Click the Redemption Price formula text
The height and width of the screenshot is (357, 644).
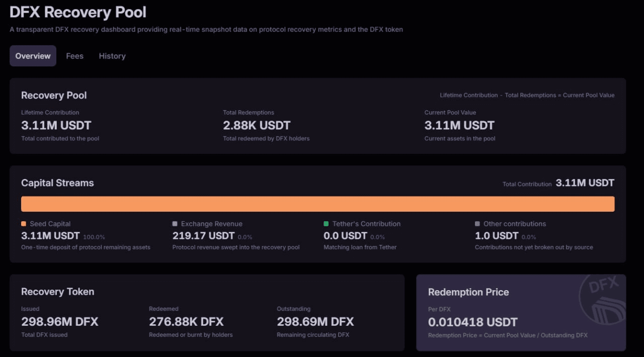[x=508, y=335]
